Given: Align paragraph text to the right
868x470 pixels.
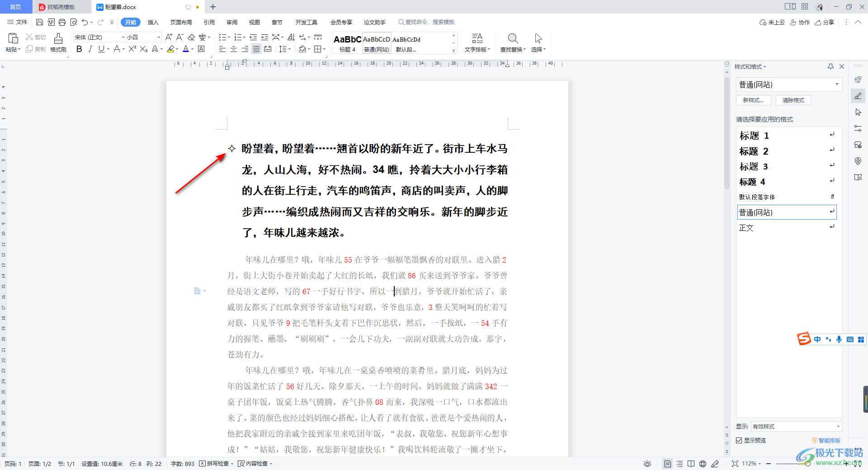Looking at the screenshot, I should click(245, 49).
